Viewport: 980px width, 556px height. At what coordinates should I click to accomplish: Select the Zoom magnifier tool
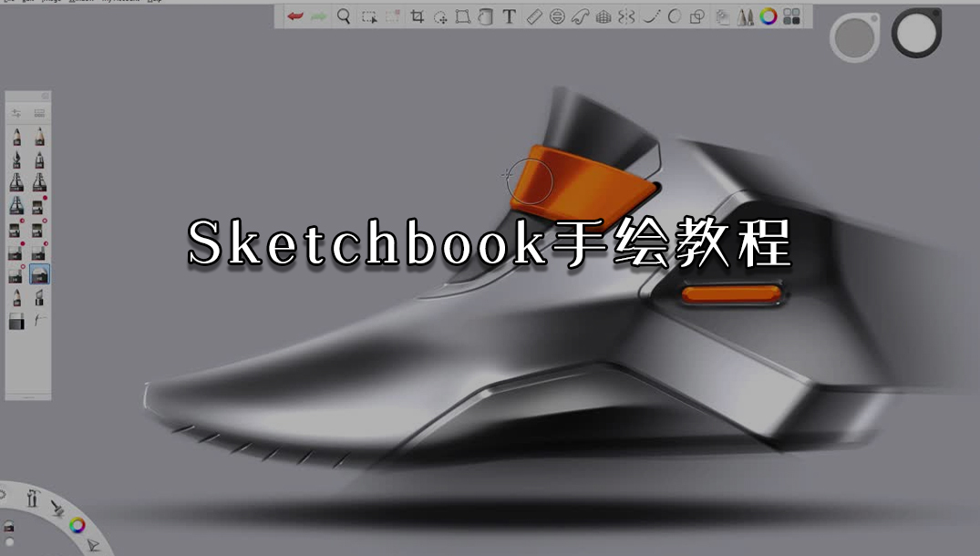click(344, 16)
